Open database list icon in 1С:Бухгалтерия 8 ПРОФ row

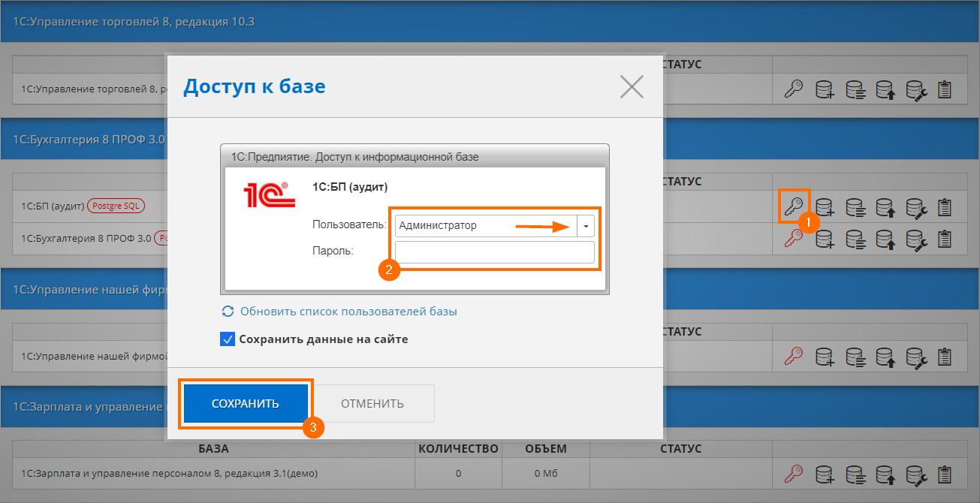click(855, 239)
